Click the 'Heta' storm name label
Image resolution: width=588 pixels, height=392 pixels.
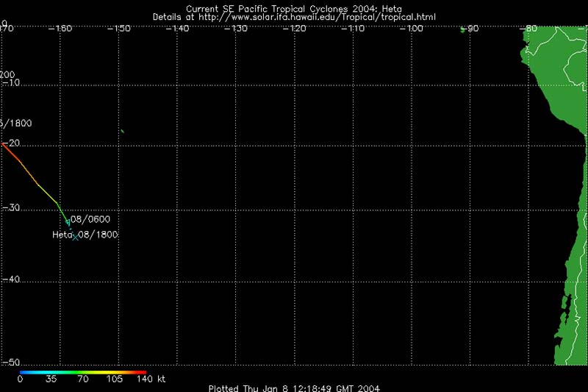click(62, 235)
